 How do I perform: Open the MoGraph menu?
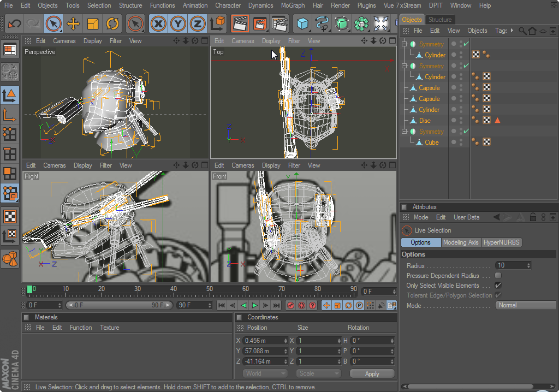293,5
